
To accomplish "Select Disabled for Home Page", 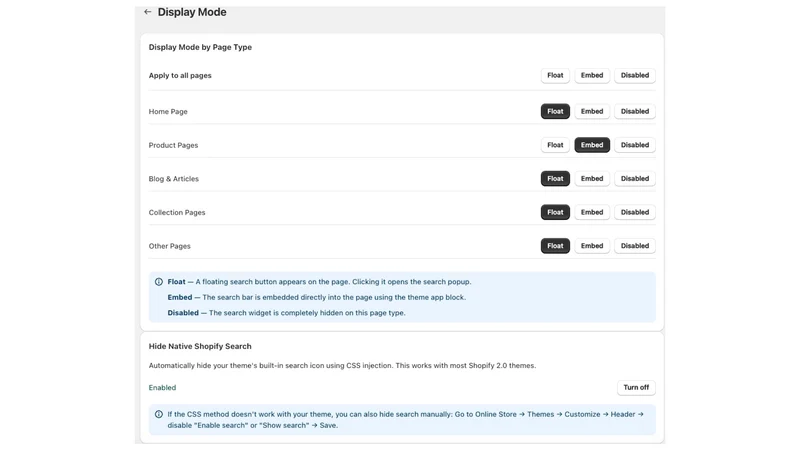I will (635, 111).
